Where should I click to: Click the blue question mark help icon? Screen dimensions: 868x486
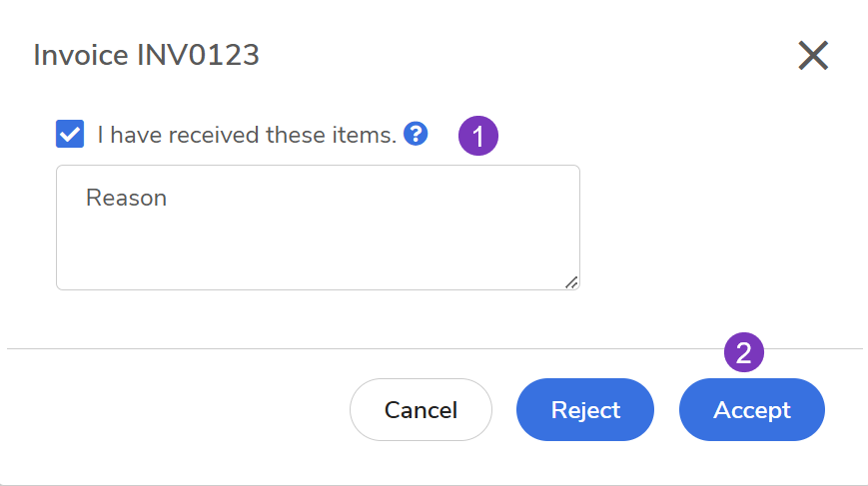(x=416, y=134)
